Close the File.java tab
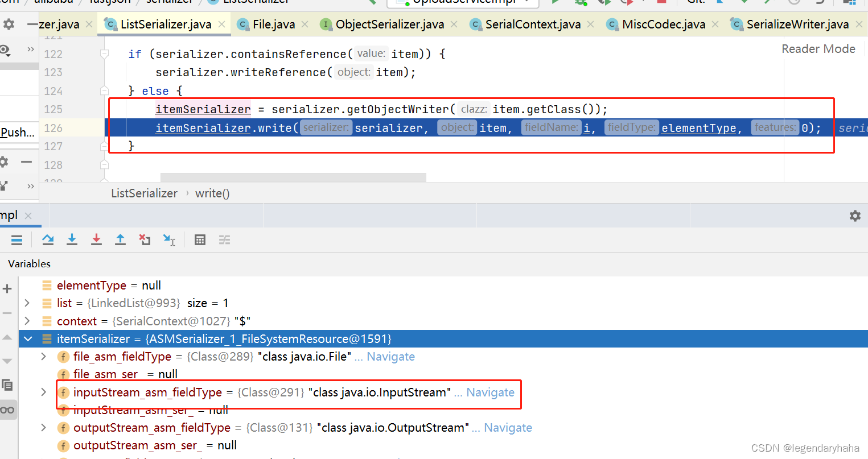This screenshot has height=459, width=868. pos(305,24)
